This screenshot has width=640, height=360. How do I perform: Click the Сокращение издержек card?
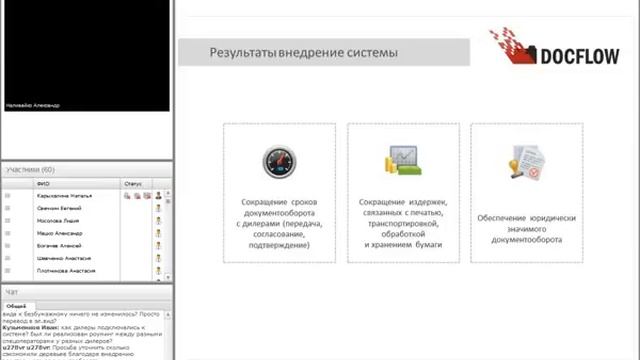tap(403, 193)
